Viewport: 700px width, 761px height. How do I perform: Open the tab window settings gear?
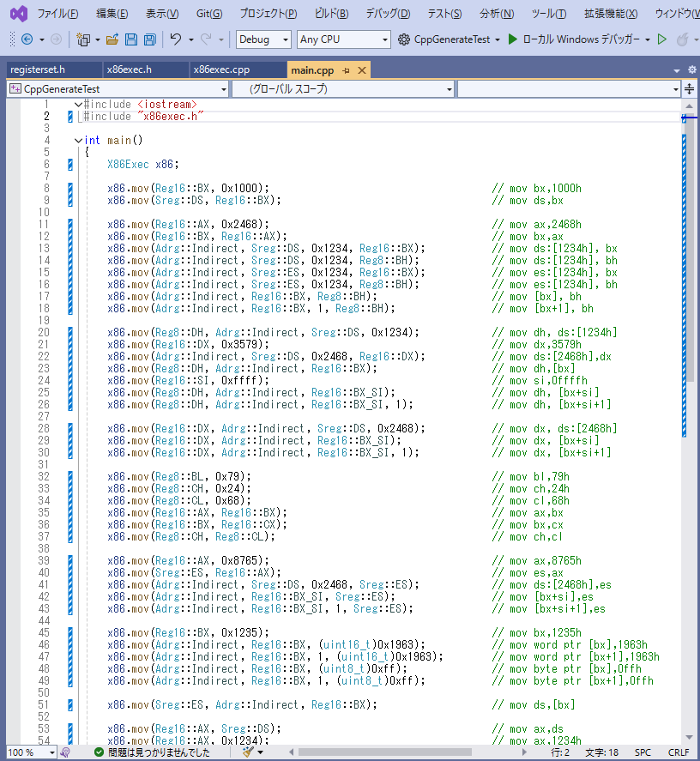pos(692,69)
